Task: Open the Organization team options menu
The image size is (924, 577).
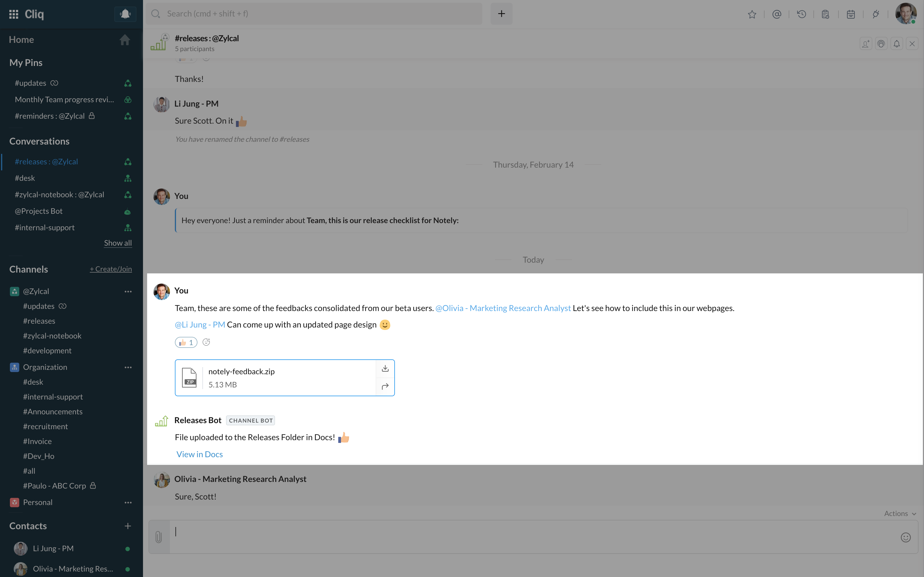Action: tap(128, 367)
